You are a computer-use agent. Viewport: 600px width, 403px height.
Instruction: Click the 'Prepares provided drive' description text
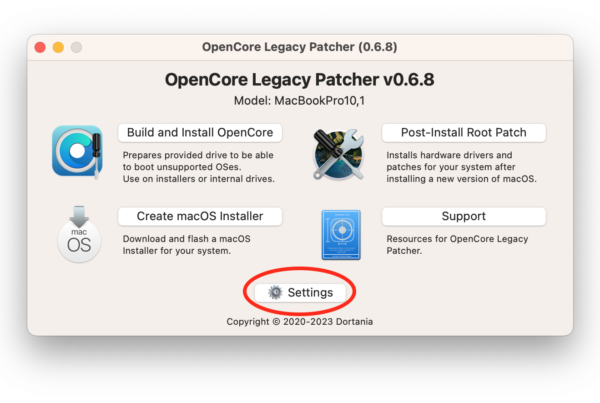click(199, 167)
